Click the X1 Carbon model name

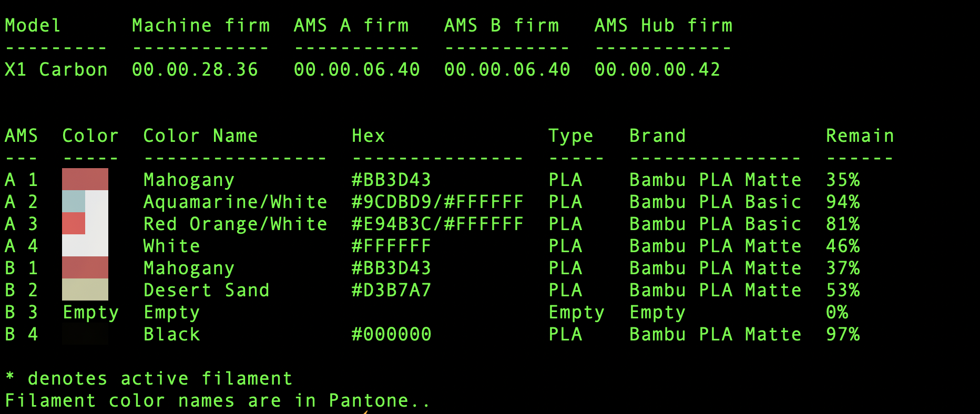click(56, 69)
